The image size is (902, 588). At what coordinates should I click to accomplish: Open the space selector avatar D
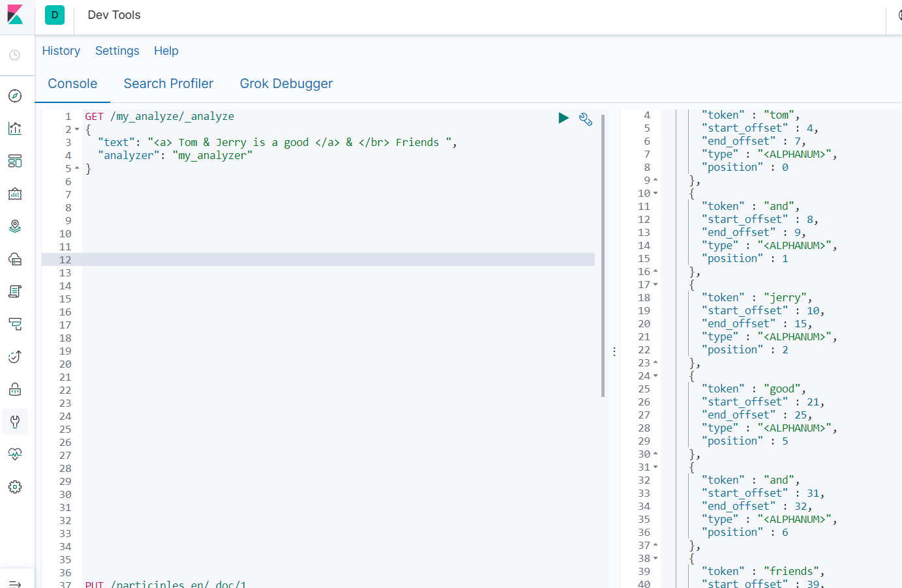pos(55,15)
